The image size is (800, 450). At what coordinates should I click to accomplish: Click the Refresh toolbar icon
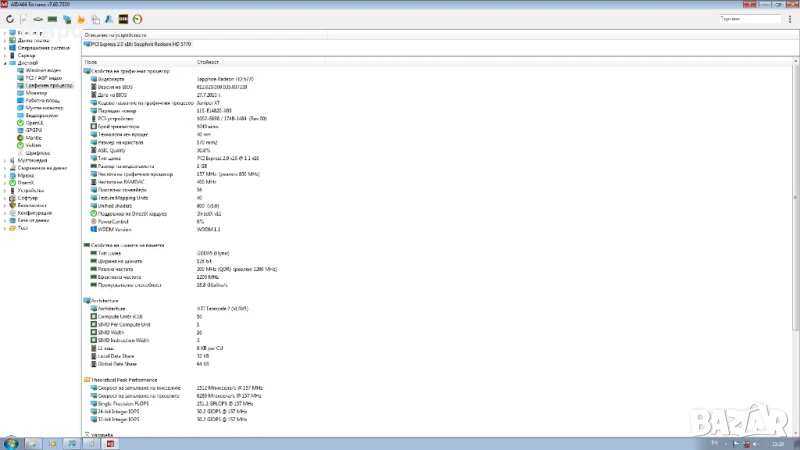(10, 19)
